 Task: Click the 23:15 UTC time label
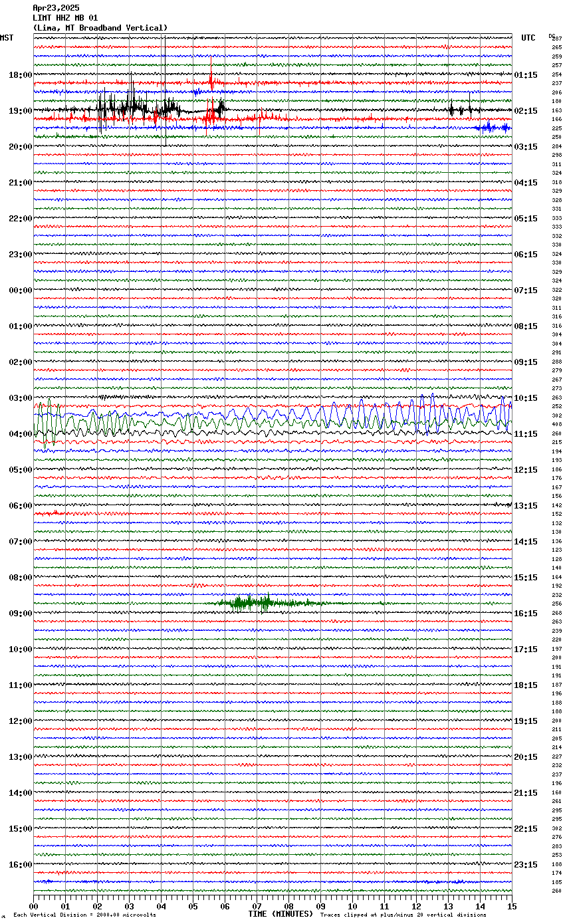pos(526,864)
